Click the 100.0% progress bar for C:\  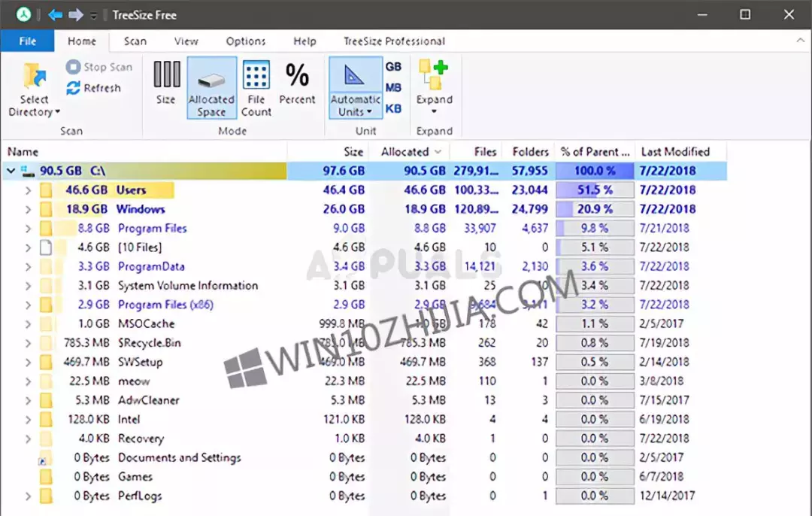click(x=594, y=171)
